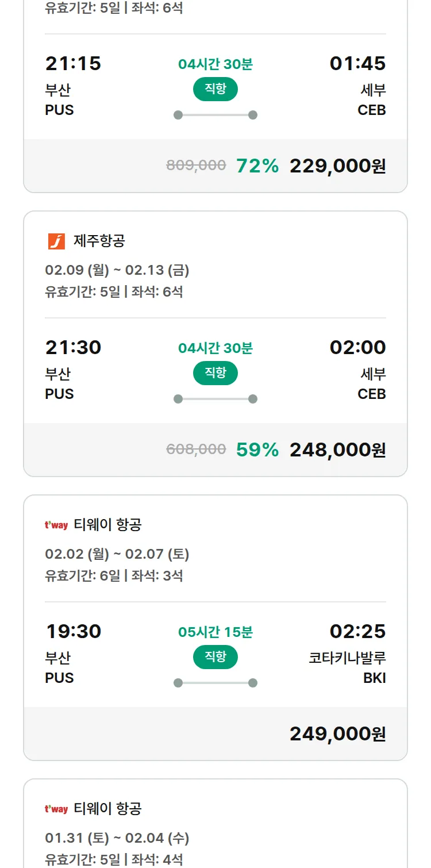
Task: Click the route line under the 21:15 flight
Action: pos(215,115)
